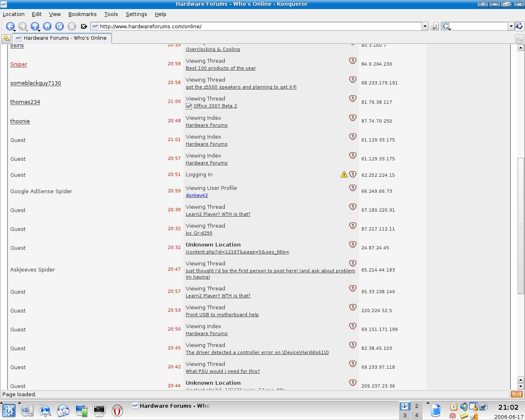
Task: Click help shield icon for AskJeeves Spider row
Action: pos(353,263)
